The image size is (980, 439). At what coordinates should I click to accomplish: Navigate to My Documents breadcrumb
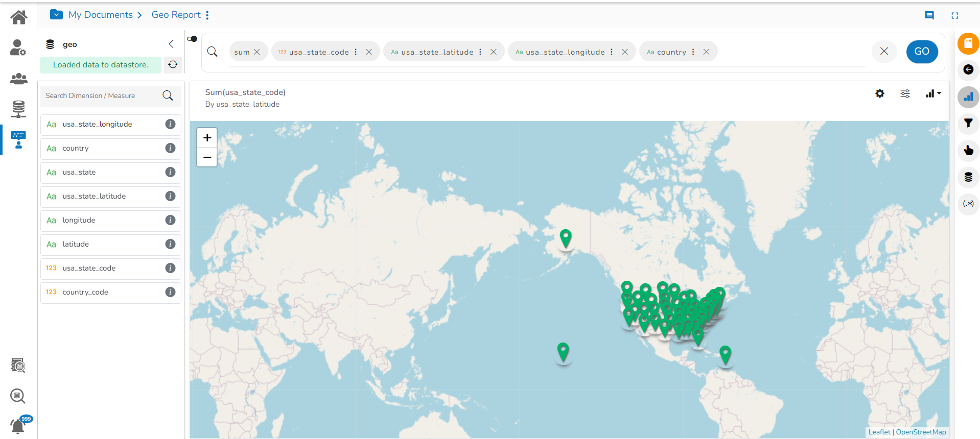coord(101,15)
